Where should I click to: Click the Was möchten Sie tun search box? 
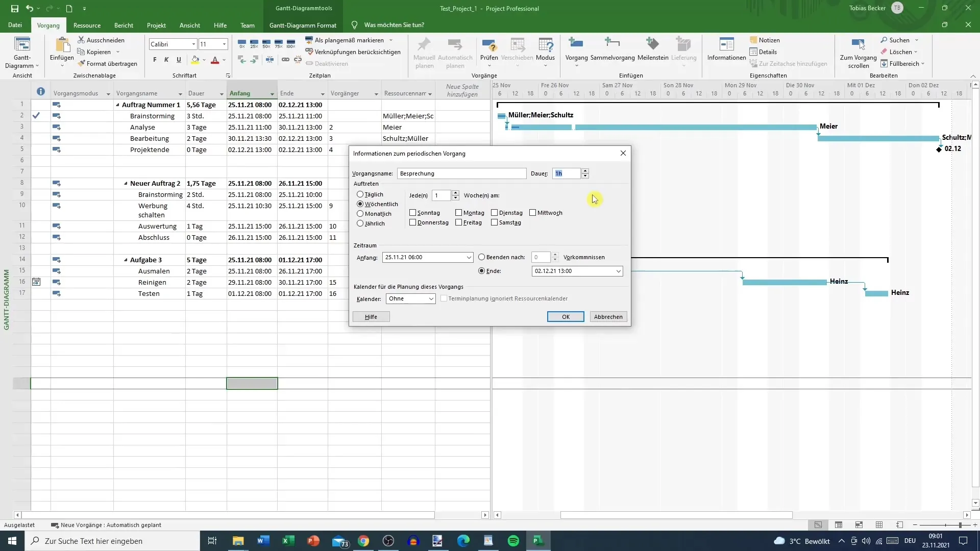click(394, 25)
